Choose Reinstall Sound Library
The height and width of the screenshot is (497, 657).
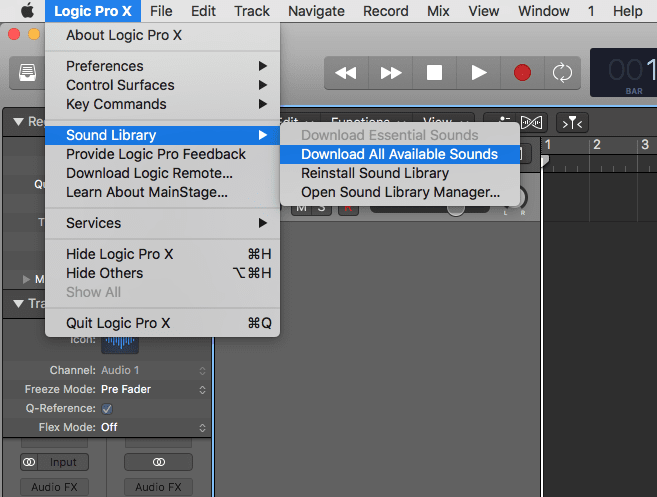tap(400, 173)
